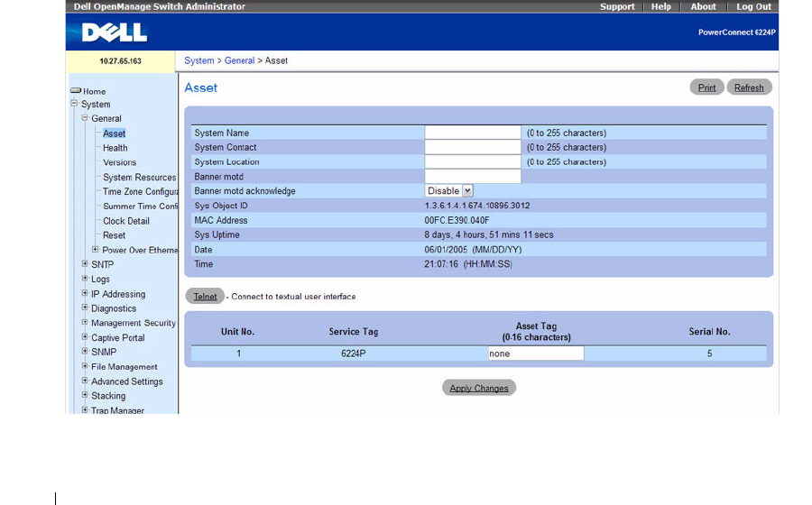Select the Captive Portal tree label
Image resolution: width=812 pixels, height=505 pixels.
(x=117, y=337)
